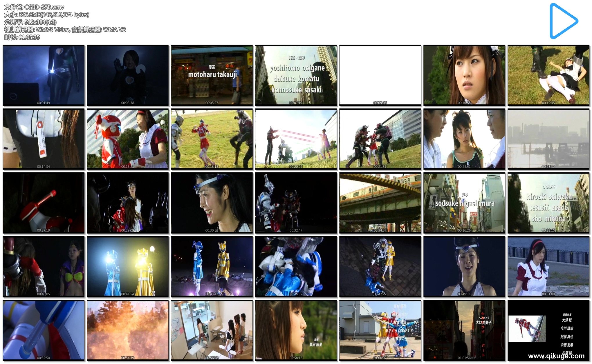592x364 pixels.
Task: Select the motoharu takauji credit thumbnail
Action: (x=212, y=75)
